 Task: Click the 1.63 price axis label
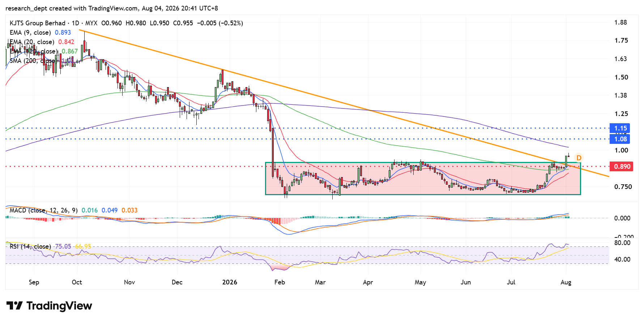click(621, 59)
